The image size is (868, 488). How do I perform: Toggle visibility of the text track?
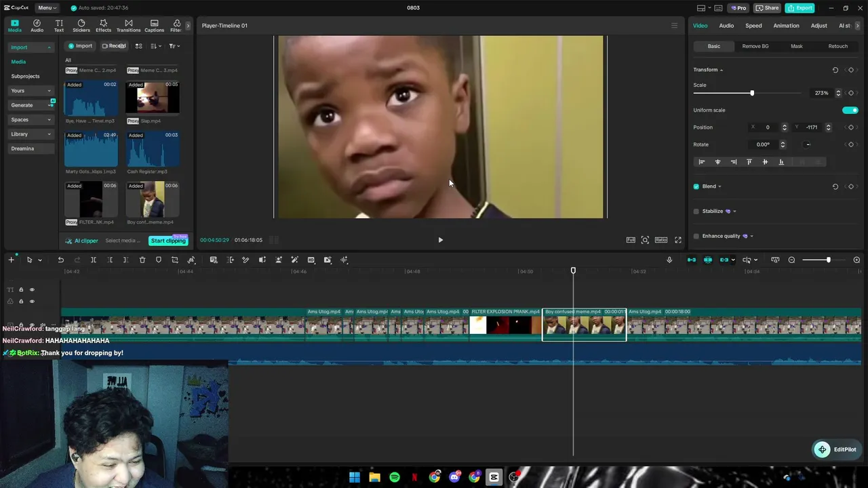tap(31, 290)
